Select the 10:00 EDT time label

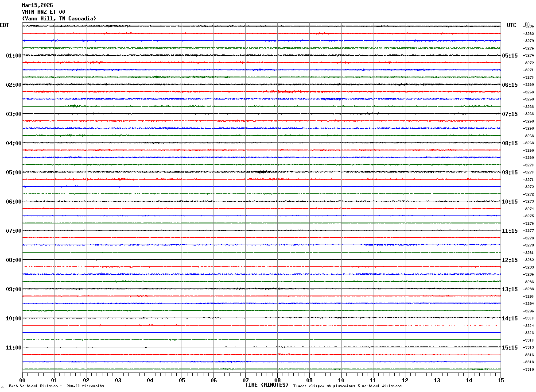point(14,319)
